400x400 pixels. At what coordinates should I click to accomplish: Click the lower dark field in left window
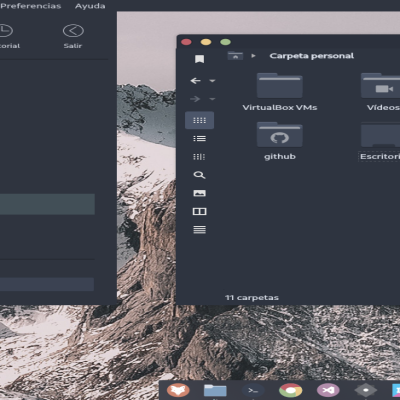pyautogui.click(x=47, y=284)
